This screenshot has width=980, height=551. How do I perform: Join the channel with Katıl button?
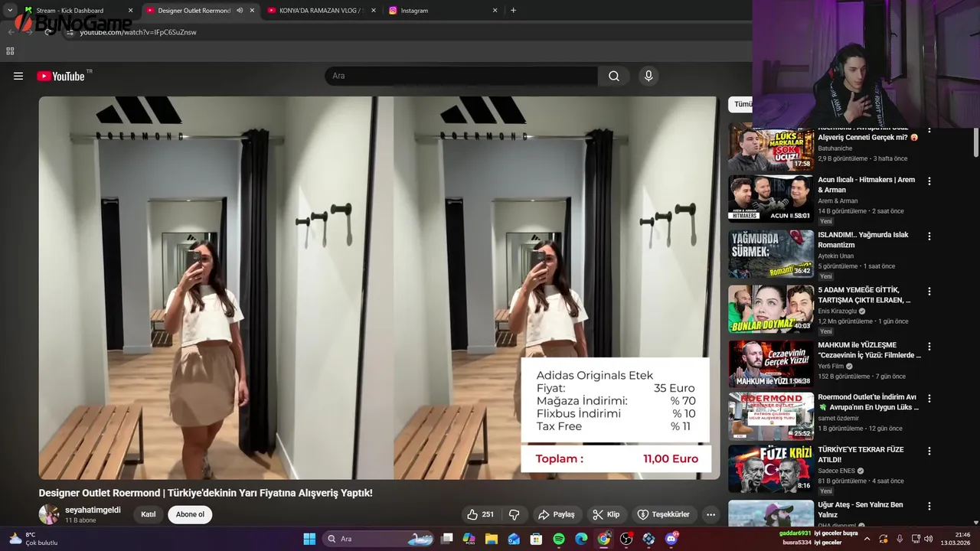pos(149,514)
